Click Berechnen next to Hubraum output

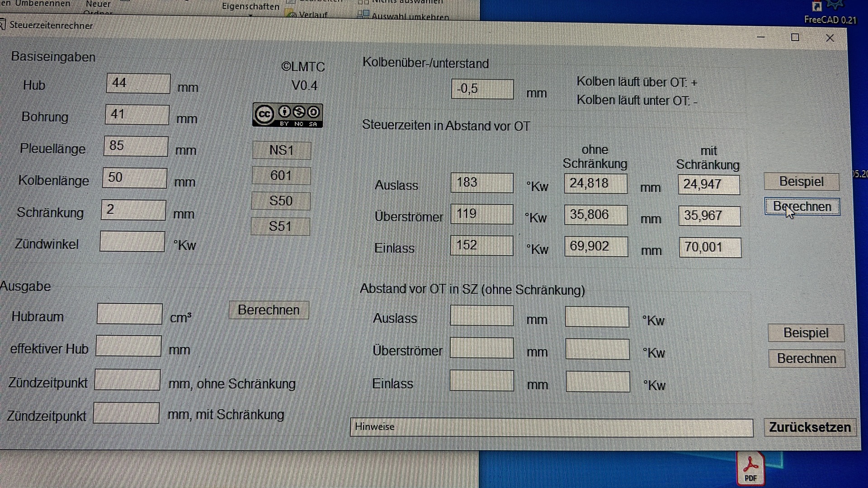click(x=269, y=310)
